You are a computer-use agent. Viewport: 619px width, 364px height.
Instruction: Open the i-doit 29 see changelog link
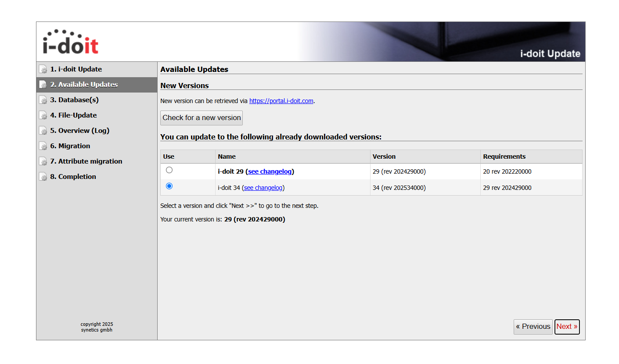[x=270, y=171]
